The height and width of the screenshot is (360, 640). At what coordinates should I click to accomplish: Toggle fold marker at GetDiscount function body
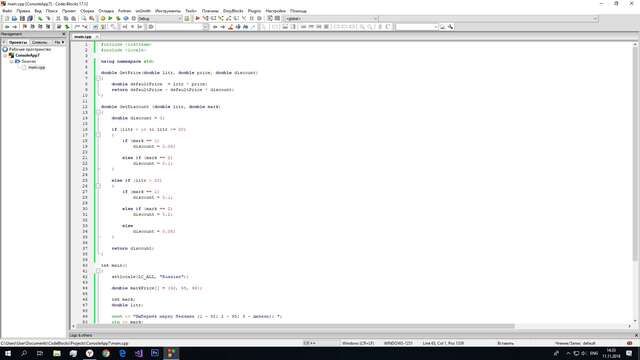98,112
